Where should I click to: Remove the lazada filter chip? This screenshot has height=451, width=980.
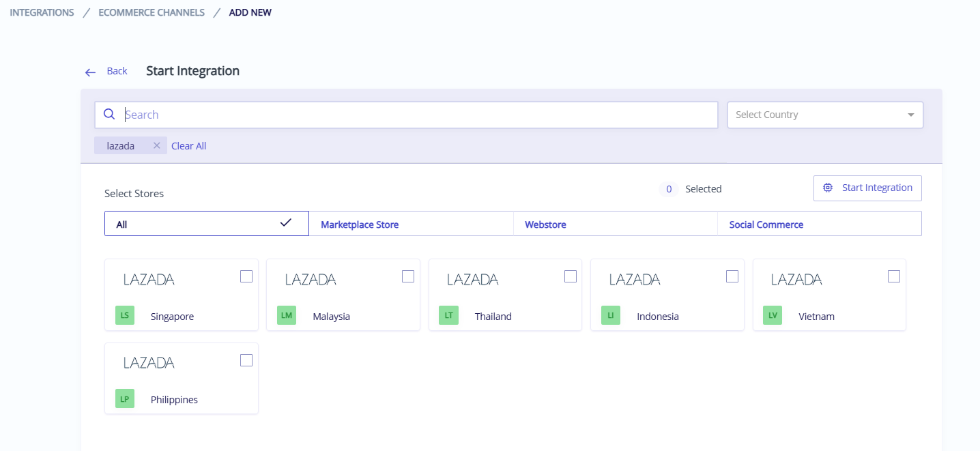[x=156, y=145]
